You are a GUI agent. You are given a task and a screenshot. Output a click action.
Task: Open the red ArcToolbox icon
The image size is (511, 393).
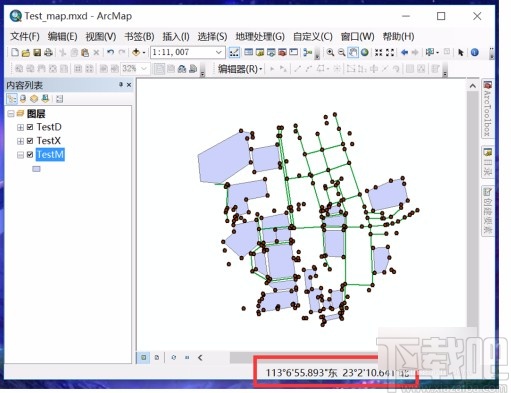(282, 52)
